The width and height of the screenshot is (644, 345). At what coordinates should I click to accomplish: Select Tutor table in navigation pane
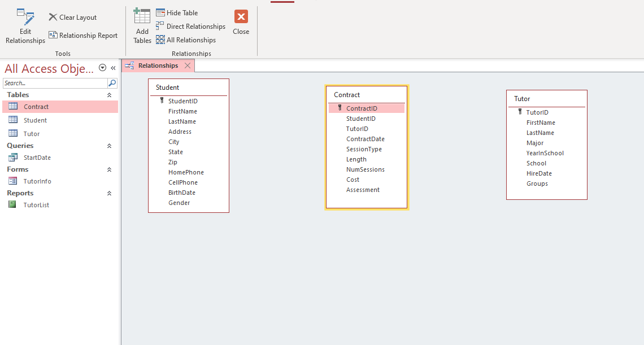[x=60, y=134]
